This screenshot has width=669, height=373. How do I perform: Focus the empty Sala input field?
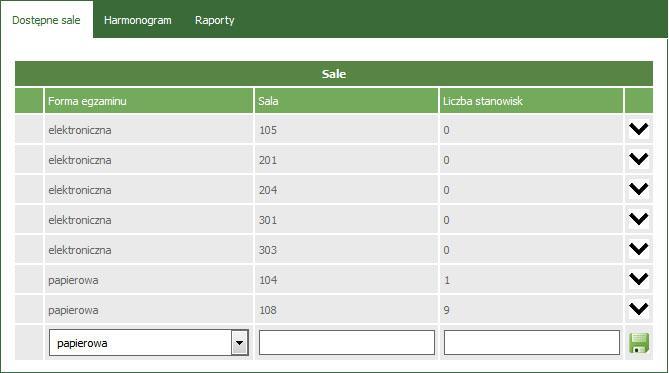(x=347, y=343)
